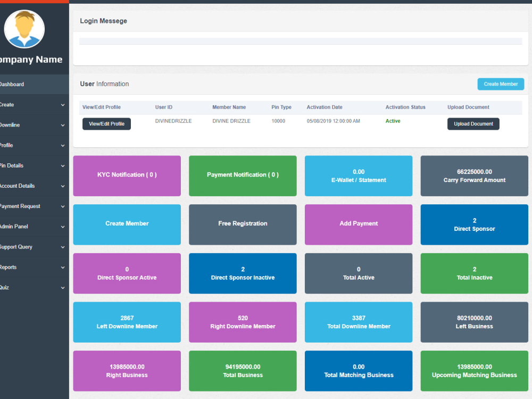This screenshot has height=399, width=532.
Task: Click the blue Create Member tile
Action: pos(127,225)
